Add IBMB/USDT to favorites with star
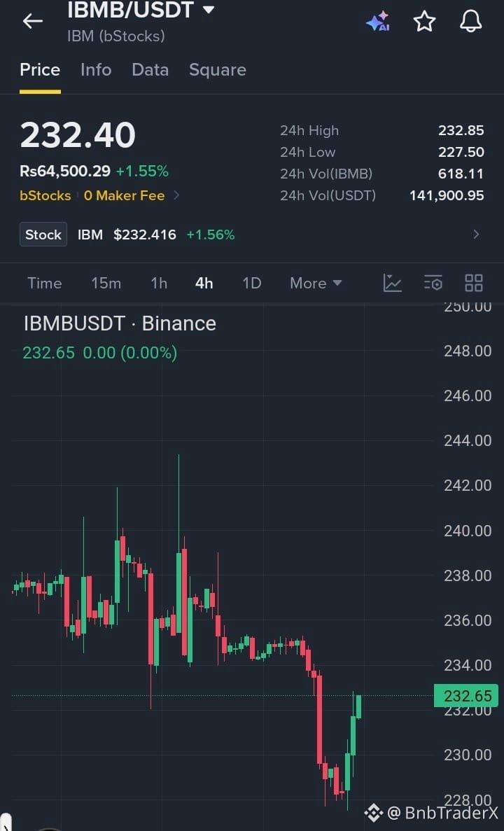 click(424, 21)
